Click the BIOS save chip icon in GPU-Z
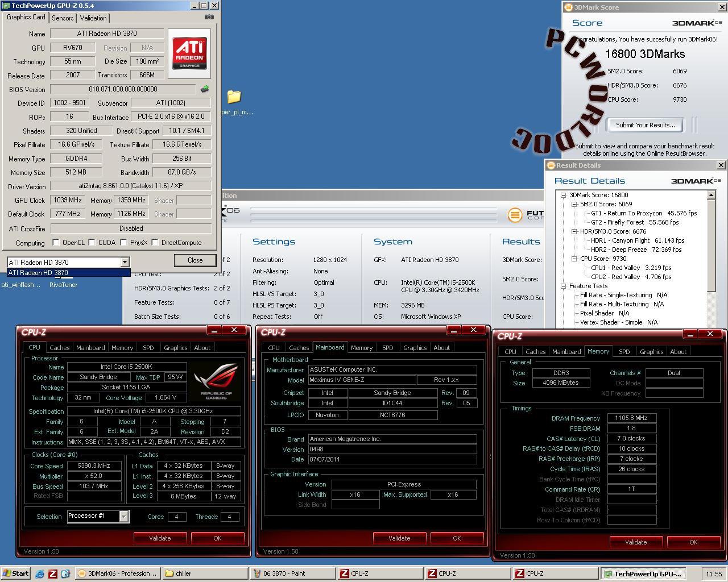The height and width of the screenshot is (582, 728). (205, 89)
